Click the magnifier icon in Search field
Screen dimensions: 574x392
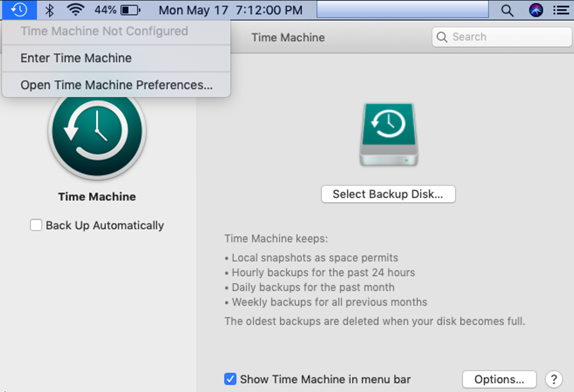(x=442, y=37)
